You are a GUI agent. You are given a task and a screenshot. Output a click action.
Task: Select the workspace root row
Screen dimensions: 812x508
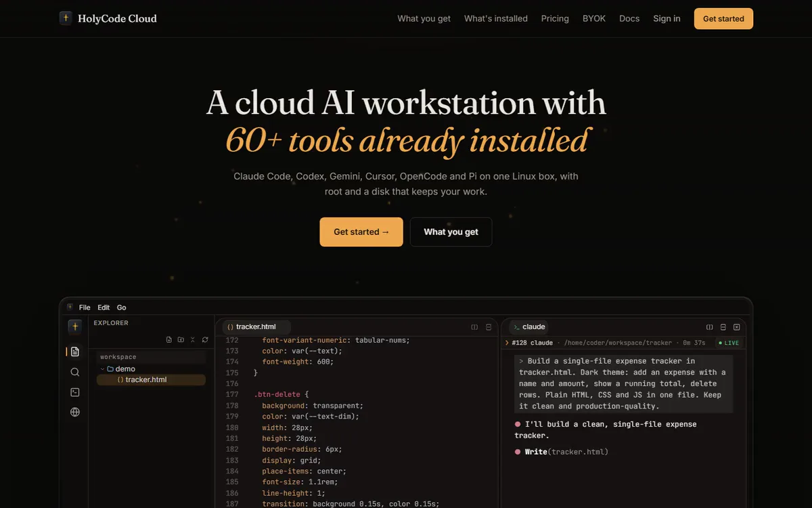click(x=151, y=357)
